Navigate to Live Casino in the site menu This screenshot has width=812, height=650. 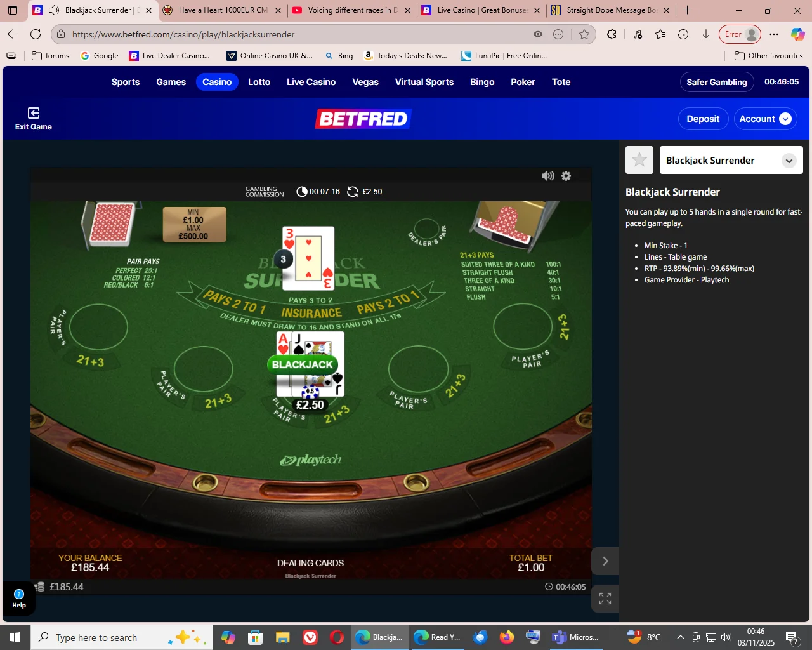(311, 82)
